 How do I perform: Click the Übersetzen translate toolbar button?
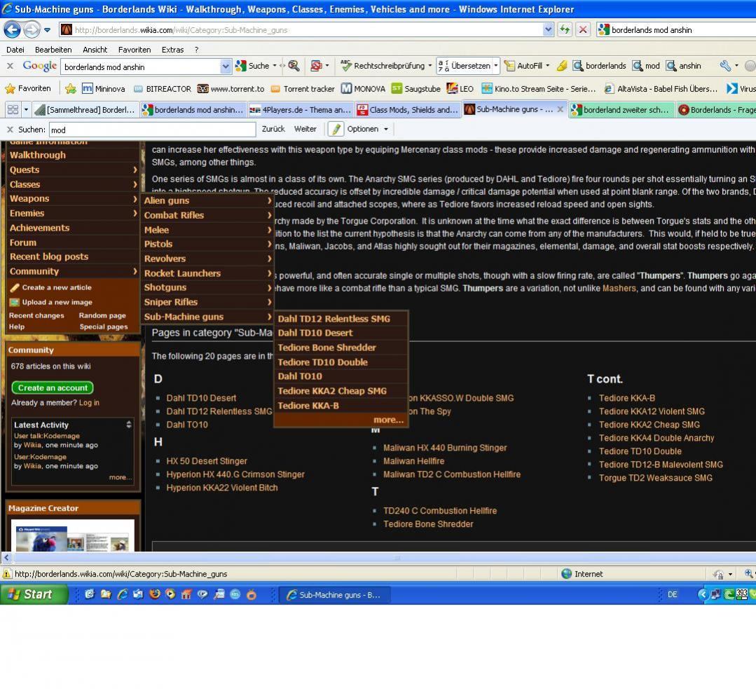pyautogui.click(x=467, y=66)
